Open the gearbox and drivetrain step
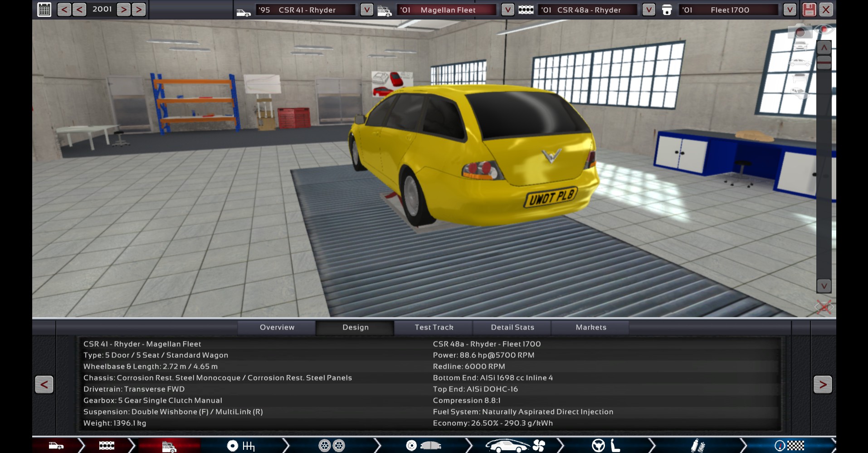This screenshot has width=868, height=453. pos(240,446)
